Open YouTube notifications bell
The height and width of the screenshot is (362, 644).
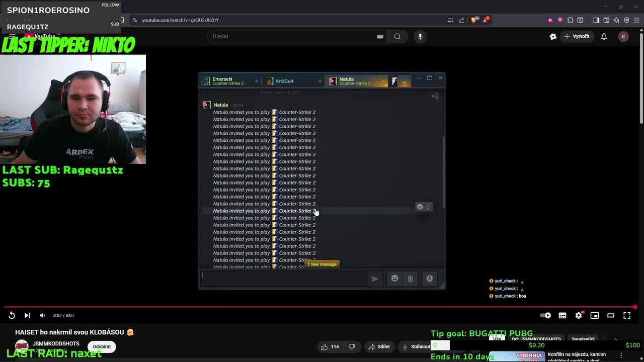pyautogui.click(x=604, y=36)
